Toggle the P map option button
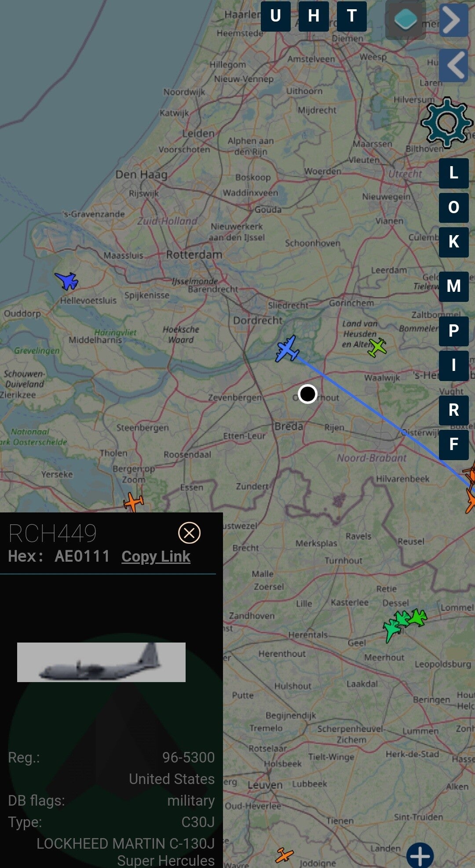Screen dimensions: 475x868 click(453, 330)
